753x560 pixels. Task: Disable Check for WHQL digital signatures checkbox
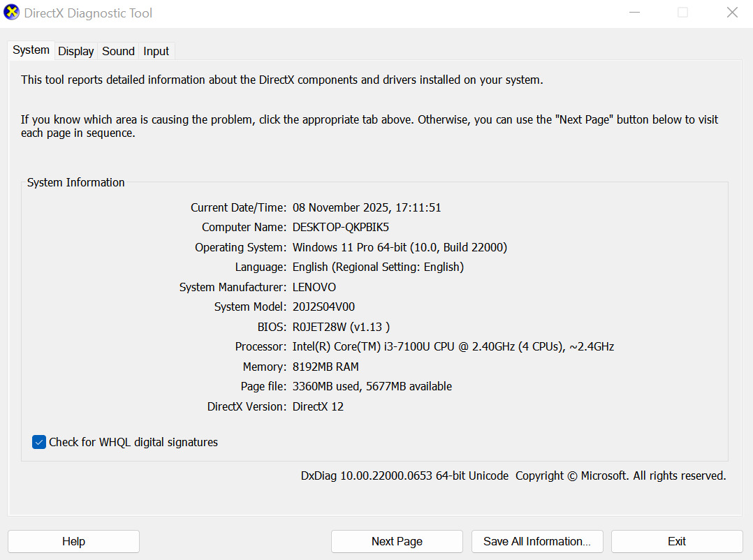tap(39, 442)
